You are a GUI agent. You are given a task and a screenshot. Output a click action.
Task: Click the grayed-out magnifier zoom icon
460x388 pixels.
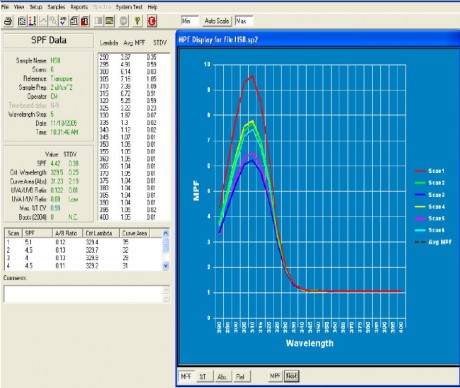coord(53,21)
